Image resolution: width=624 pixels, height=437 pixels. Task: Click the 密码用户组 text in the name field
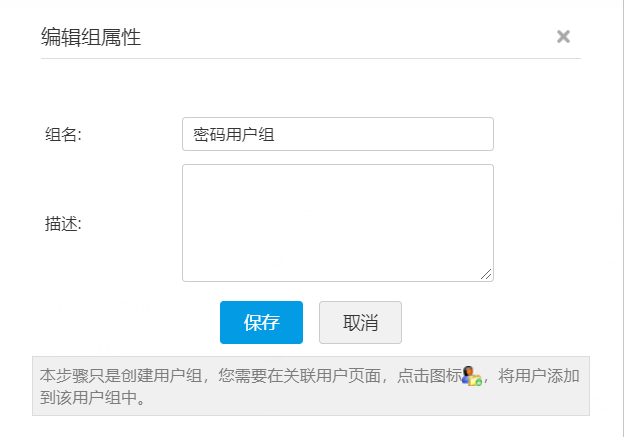point(234,135)
